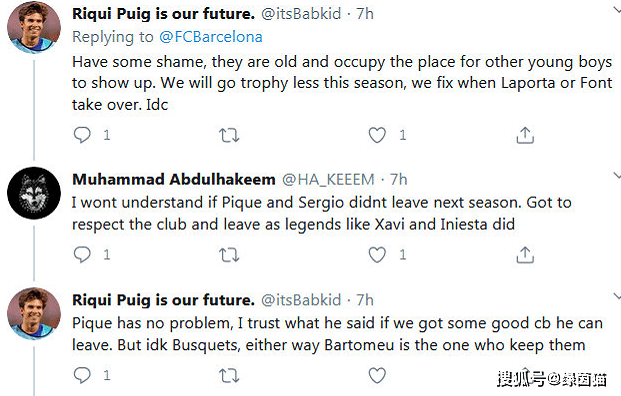Open Muhammad Abdulhakeem's wolf avatar
621x396 pixels.
click(34, 193)
